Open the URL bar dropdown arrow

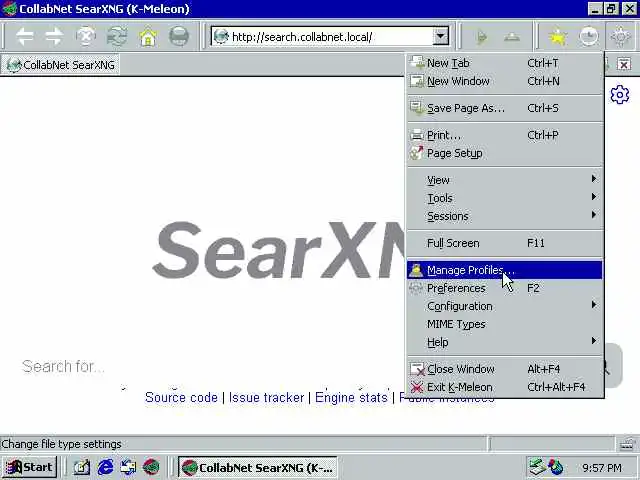pos(440,37)
